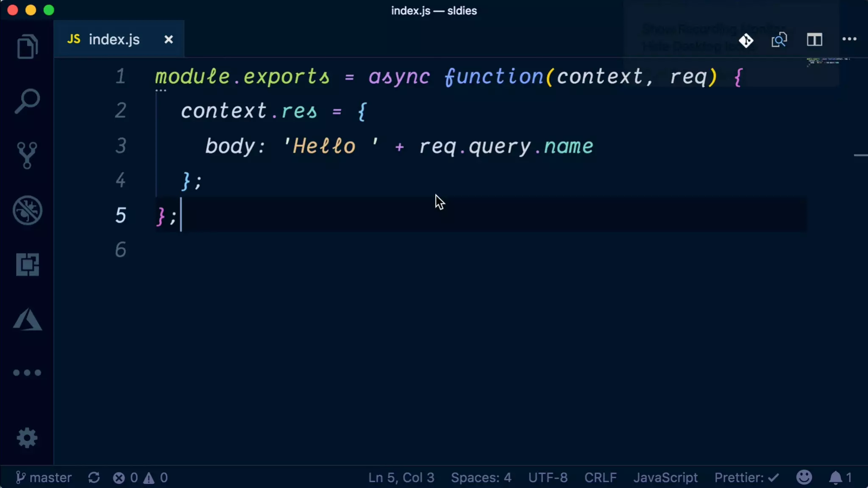Open the Explorer view in activity bar
Screen dimensions: 868x488
27,47
